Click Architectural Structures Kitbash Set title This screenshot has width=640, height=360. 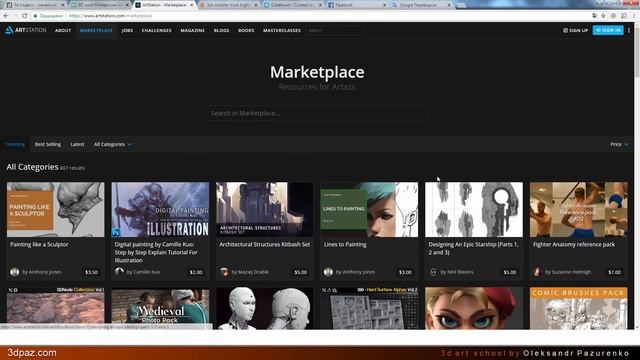click(264, 244)
